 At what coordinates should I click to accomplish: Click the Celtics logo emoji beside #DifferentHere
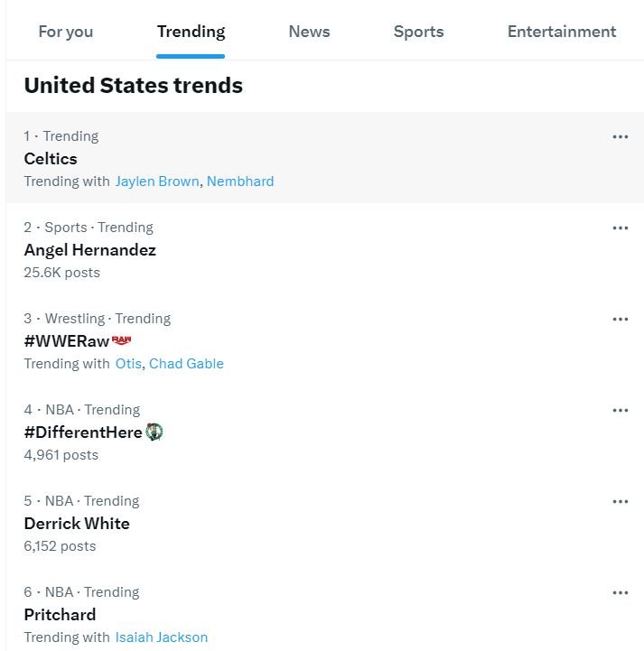(x=154, y=432)
